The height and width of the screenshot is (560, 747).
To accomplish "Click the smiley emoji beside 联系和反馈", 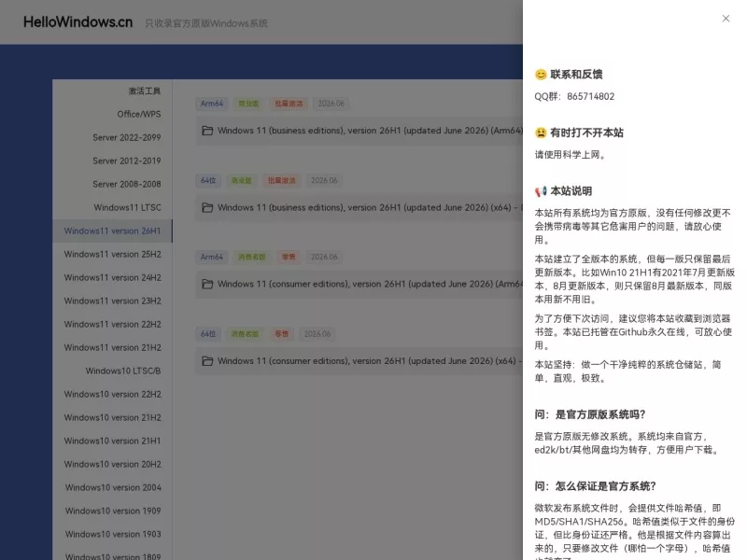I will [x=541, y=75].
